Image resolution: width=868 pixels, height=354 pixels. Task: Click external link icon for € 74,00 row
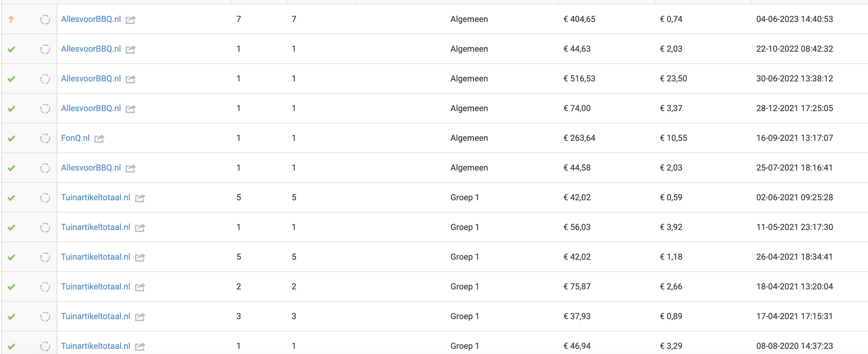pos(131,109)
